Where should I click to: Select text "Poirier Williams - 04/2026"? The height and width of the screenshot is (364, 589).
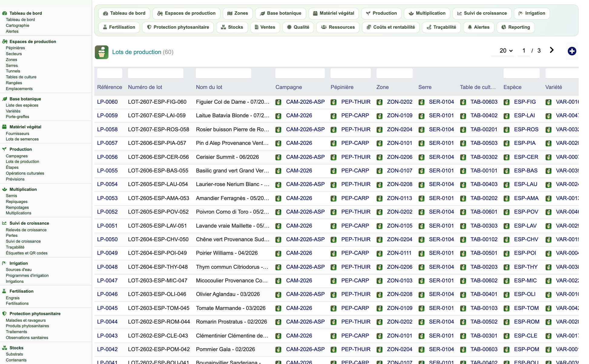pos(227,253)
